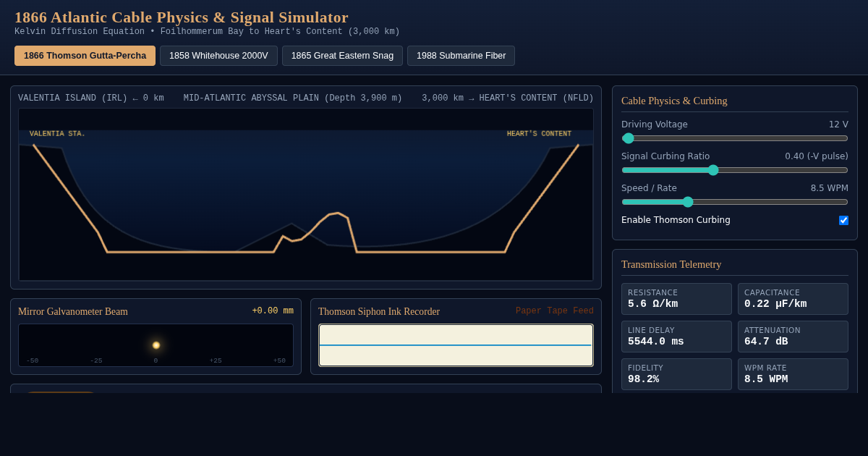This screenshot has height=456, width=868.
Task: Click the HEART'S CONTENT station label
Action: tap(539, 134)
